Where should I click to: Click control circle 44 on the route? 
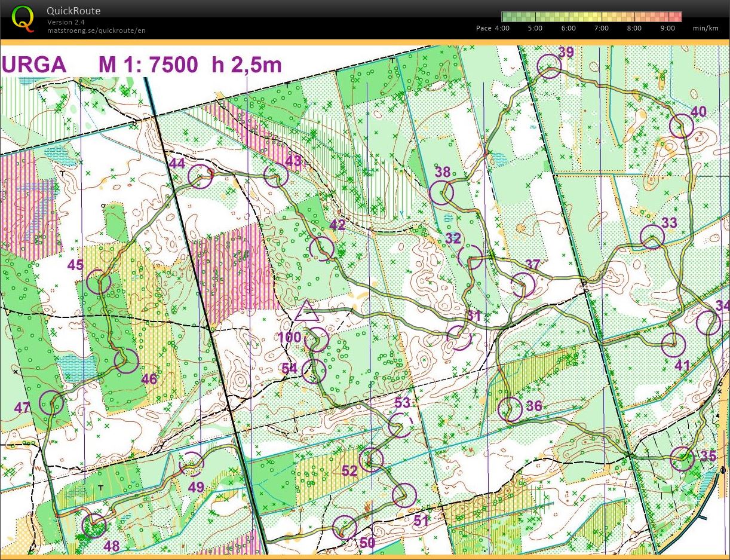(200, 176)
